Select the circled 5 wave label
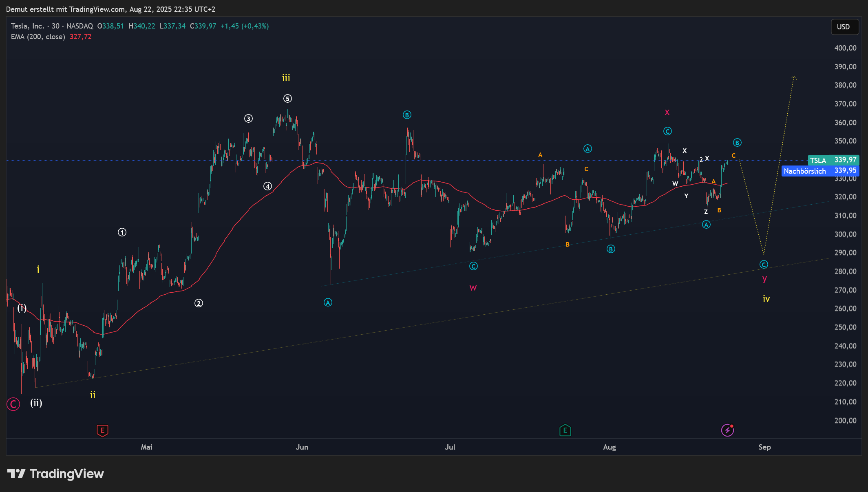This screenshot has height=492, width=868. pos(287,99)
